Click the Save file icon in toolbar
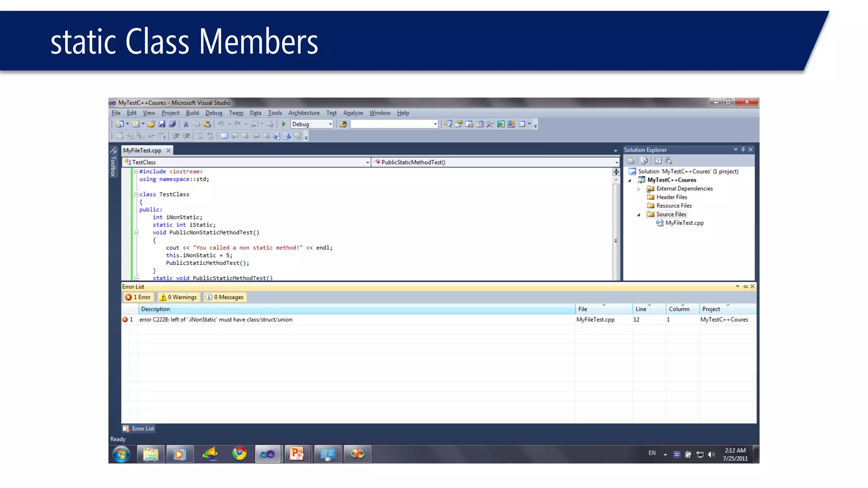The width and height of the screenshot is (868, 488). [162, 124]
